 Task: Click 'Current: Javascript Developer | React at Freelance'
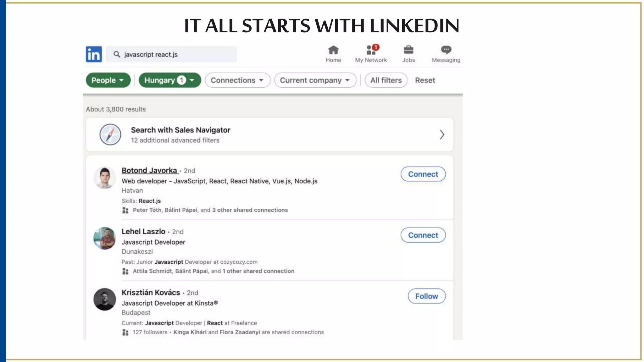(189, 323)
